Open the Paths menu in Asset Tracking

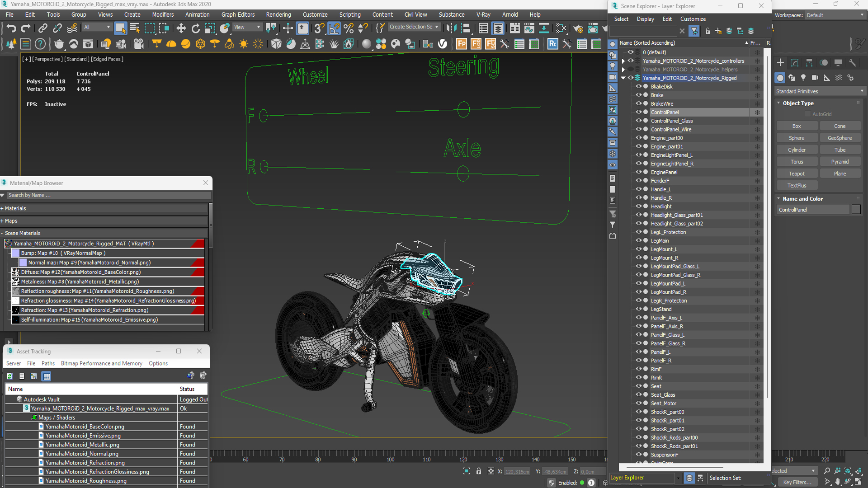click(x=48, y=363)
